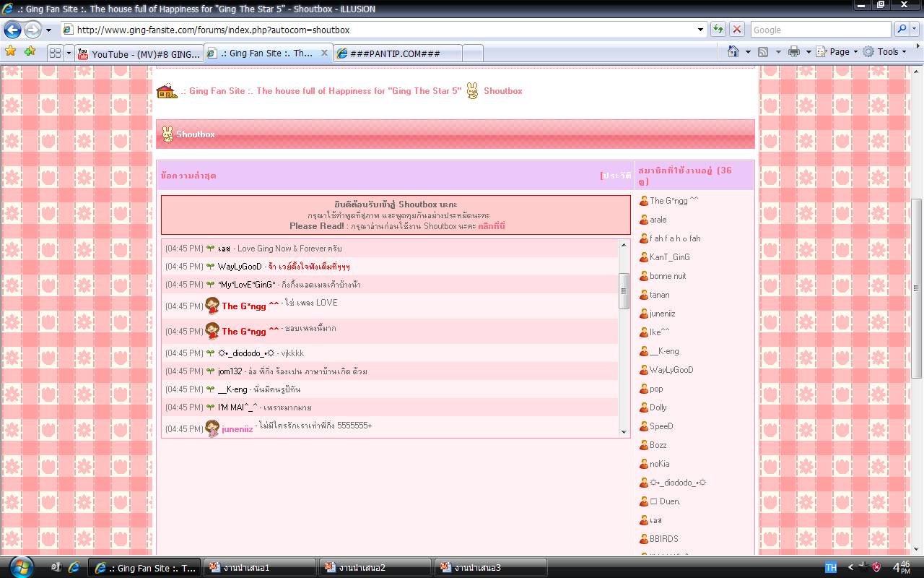Open the Ging Fan Site home breadcrumb link

tap(321, 91)
